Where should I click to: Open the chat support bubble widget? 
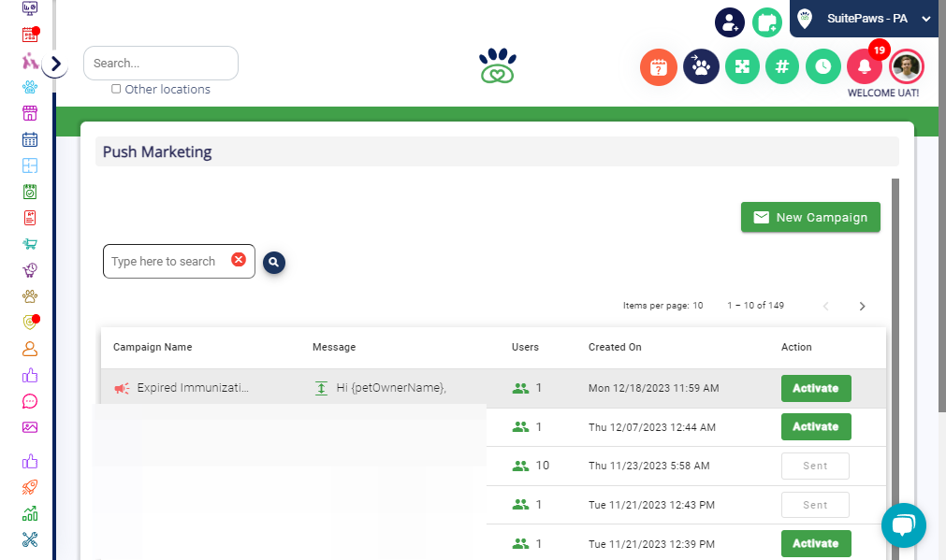[903, 525]
